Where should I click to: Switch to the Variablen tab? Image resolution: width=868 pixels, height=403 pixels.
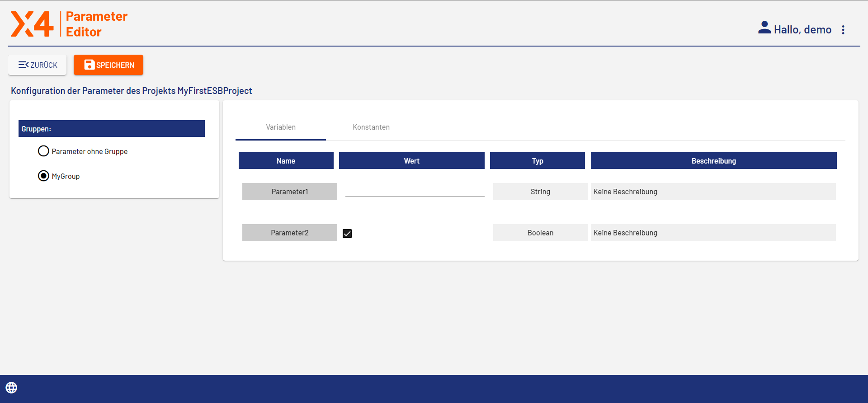point(281,127)
